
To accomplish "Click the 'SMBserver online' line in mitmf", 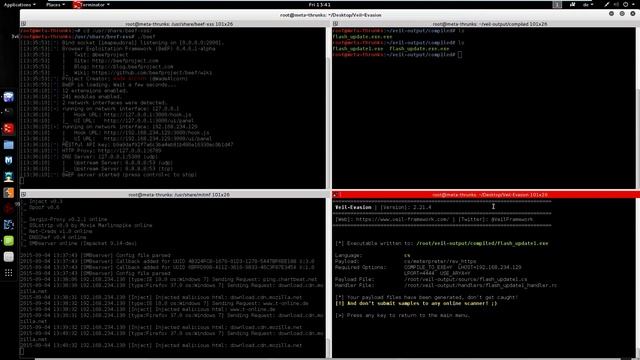I will (79, 243).
